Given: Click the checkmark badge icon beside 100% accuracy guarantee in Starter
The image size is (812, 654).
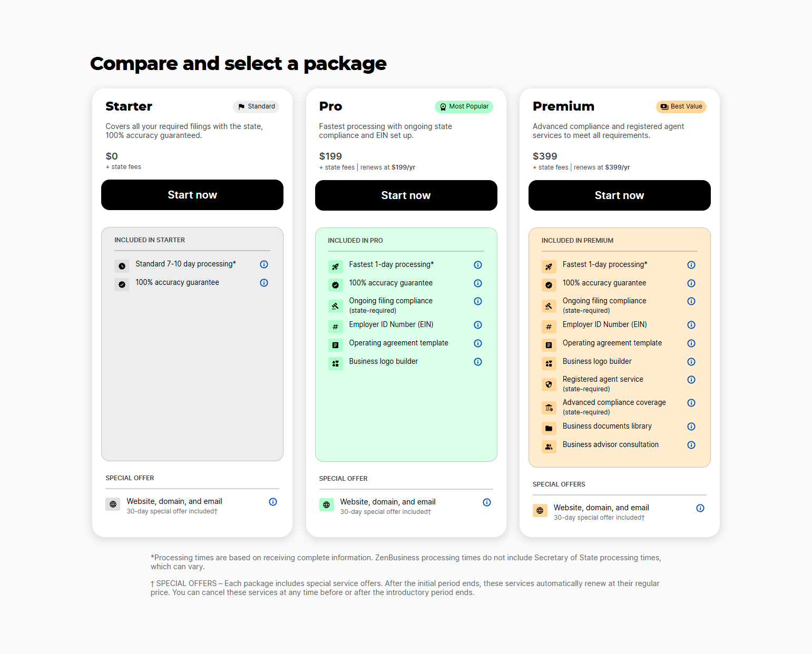Looking at the screenshot, I should (122, 284).
